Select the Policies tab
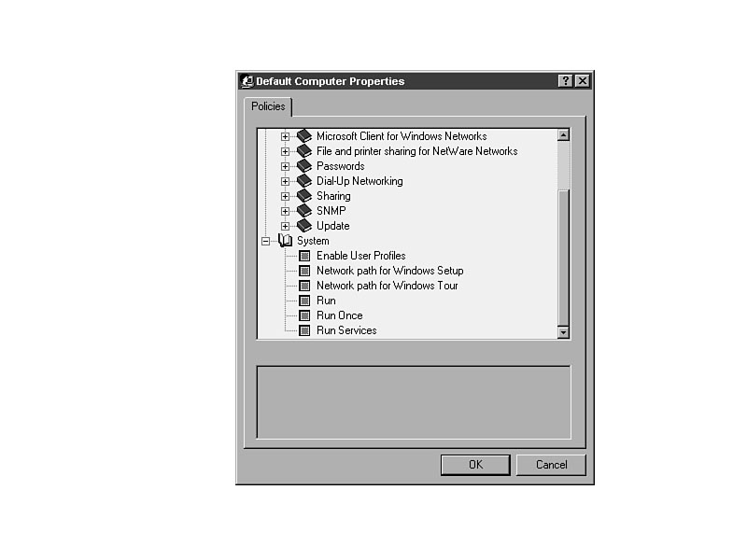The height and width of the screenshot is (560, 747). (268, 106)
